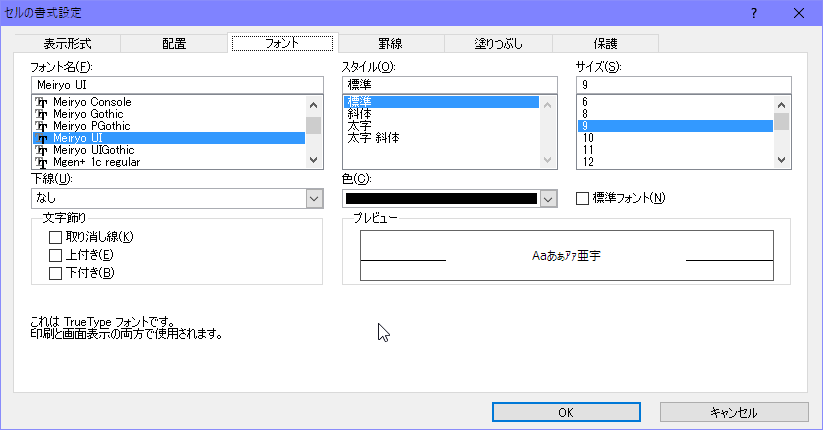The width and height of the screenshot is (823, 430).
Task: Click the キャンセル button
Action: pyautogui.click(x=734, y=412)
